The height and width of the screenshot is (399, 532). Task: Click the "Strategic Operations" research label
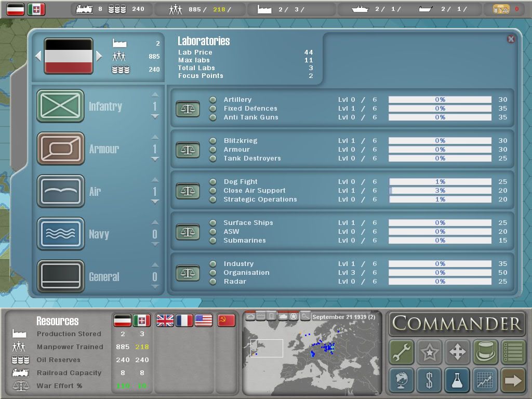260,199
